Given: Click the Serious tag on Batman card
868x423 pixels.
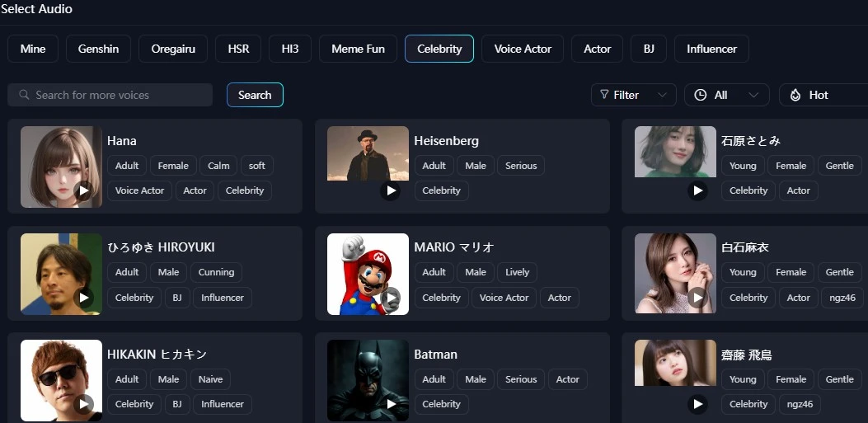Looking at the screenshot, I should [521, 379].
